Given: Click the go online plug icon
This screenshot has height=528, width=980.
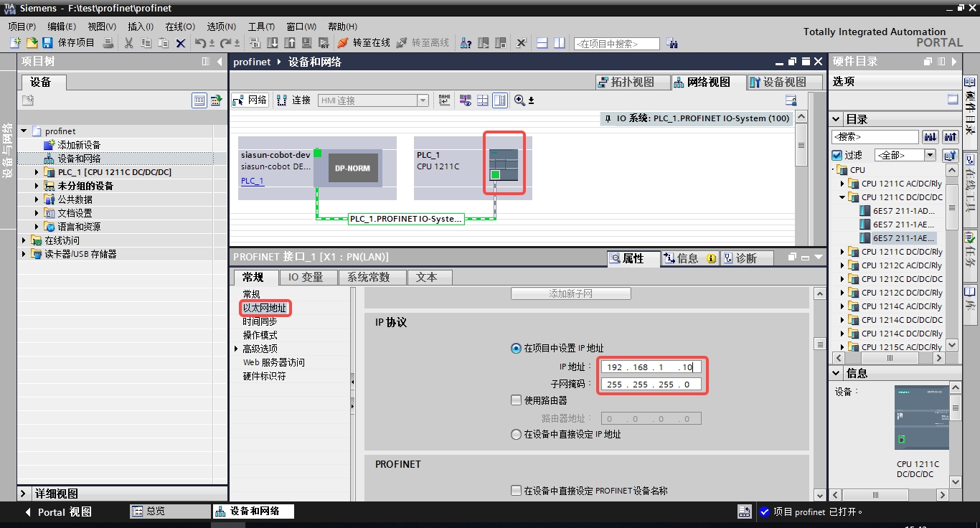Looking at the screenshot, I should (343, 43).
